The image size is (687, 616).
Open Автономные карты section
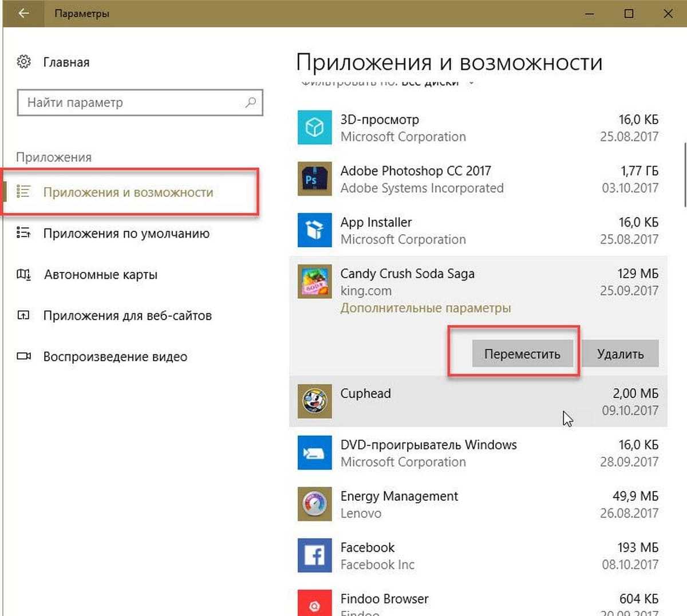100,275
